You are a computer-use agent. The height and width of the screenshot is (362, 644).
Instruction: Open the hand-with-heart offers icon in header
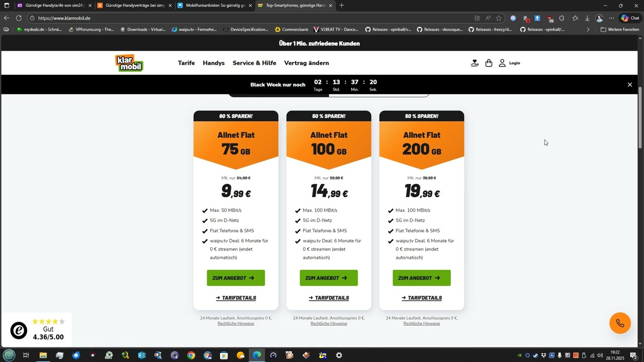point(474,63)
